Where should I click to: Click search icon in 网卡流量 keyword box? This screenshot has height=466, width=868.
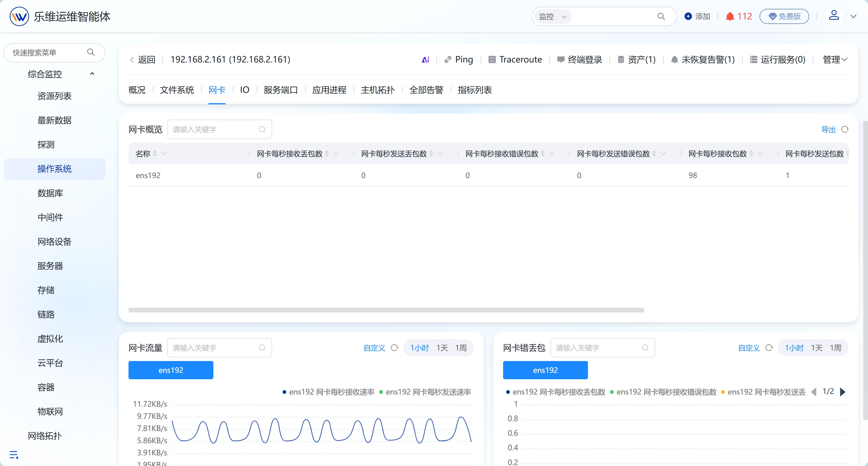(262, 348)
